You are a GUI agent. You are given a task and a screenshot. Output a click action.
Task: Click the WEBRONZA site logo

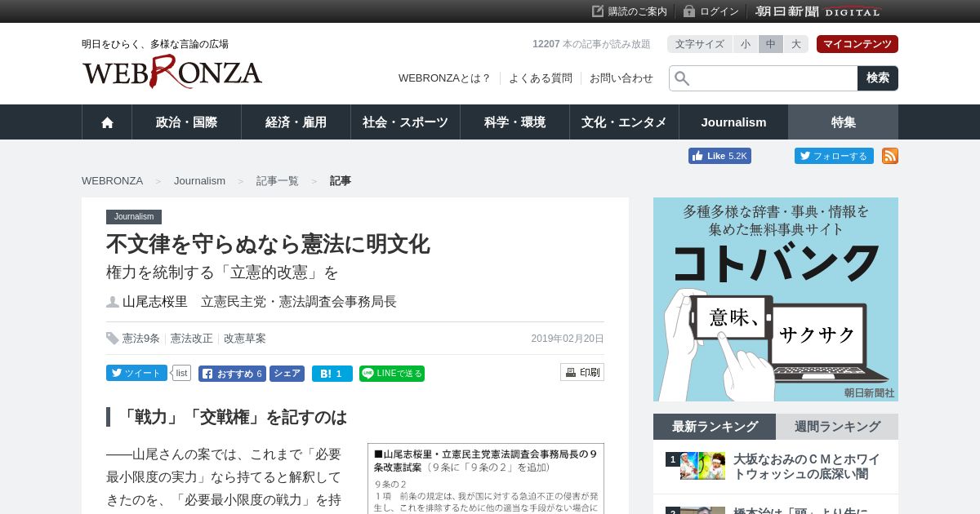pos(171,72)
